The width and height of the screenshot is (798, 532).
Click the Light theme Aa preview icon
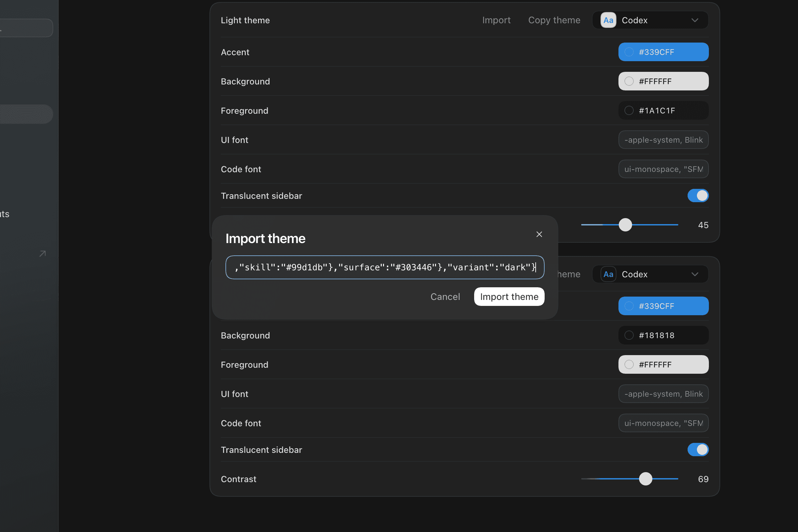pos(608,20)
